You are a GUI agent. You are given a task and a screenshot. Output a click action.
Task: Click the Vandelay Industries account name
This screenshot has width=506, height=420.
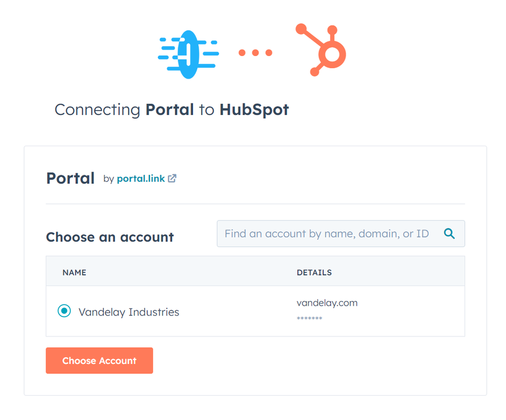[129, 312]
